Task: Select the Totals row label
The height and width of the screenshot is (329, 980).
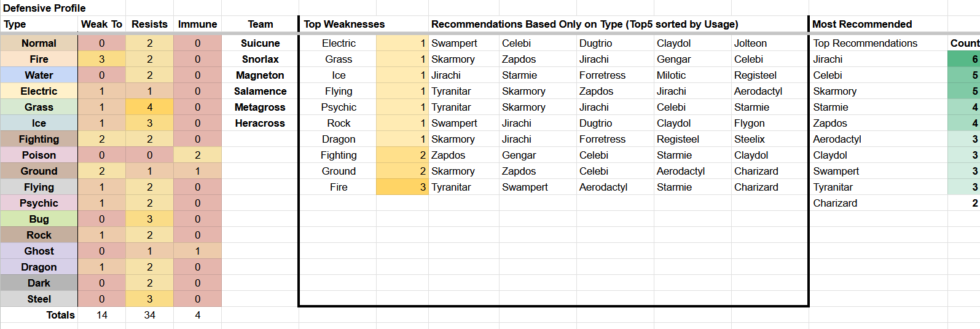Action: point(60,315)
